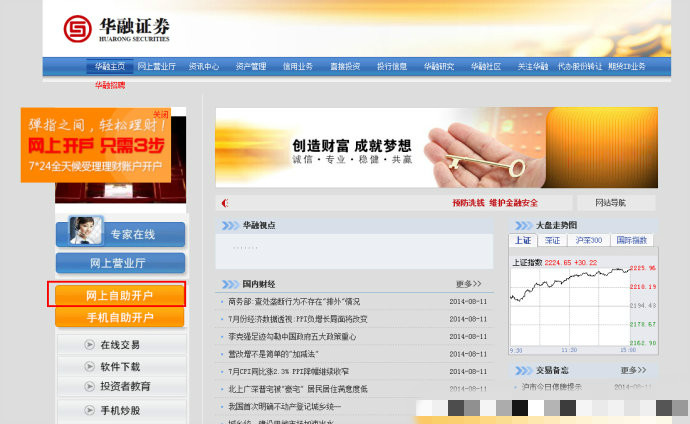Image resolution: width=690 pixels, height=424 pixels.
Task: Open 沪市今日停牌提示 memo item
Action: pyautogui.click(x=552, y=387)
